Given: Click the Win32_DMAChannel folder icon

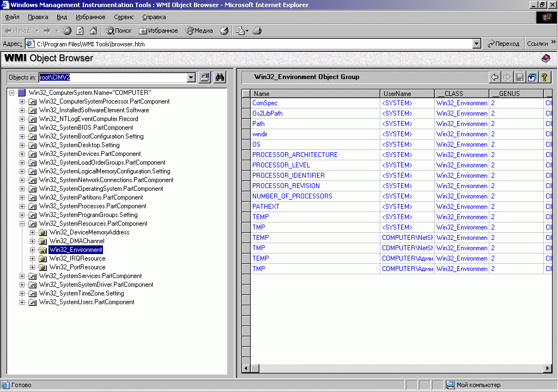Looking at the screenshot, I should (43, 241).
